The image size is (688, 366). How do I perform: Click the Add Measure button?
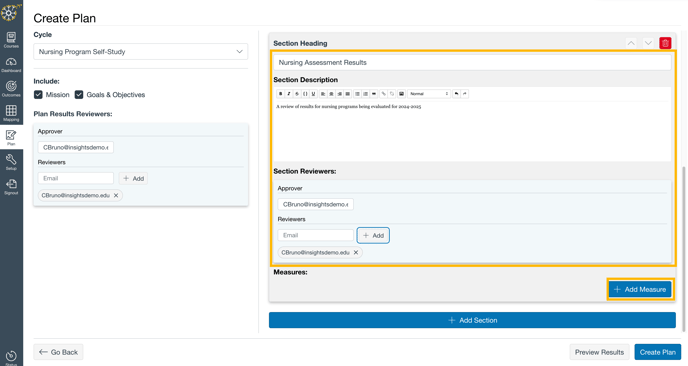[x=640, y=289]
